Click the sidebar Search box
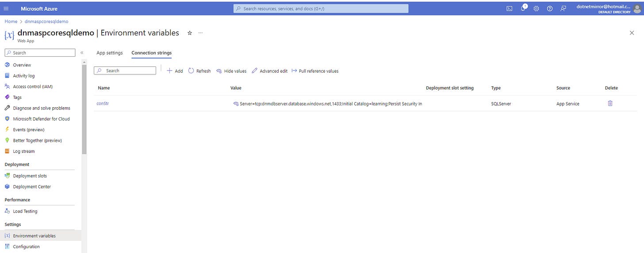Image resolution: width=644 pixels, height=253 pixels. click(40, 53)
